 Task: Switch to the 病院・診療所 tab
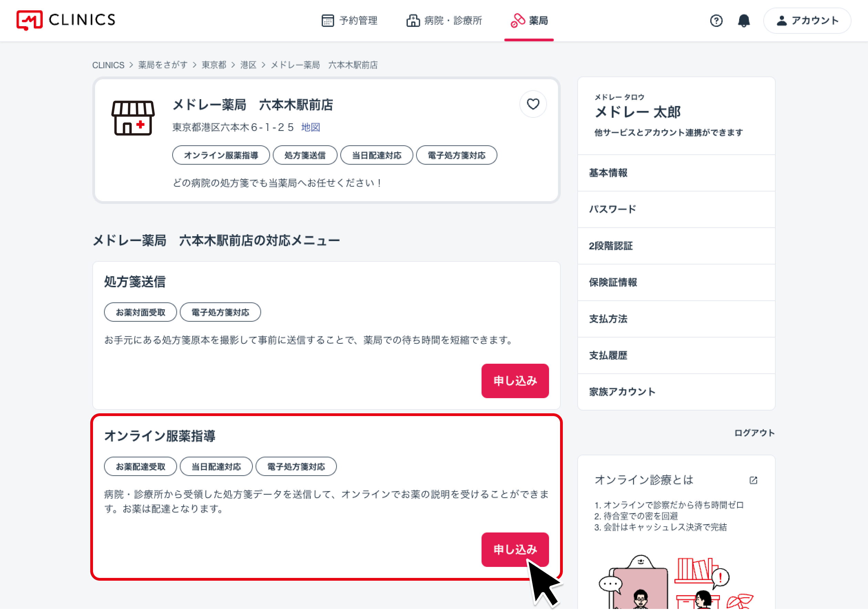[x=444, y=20]
